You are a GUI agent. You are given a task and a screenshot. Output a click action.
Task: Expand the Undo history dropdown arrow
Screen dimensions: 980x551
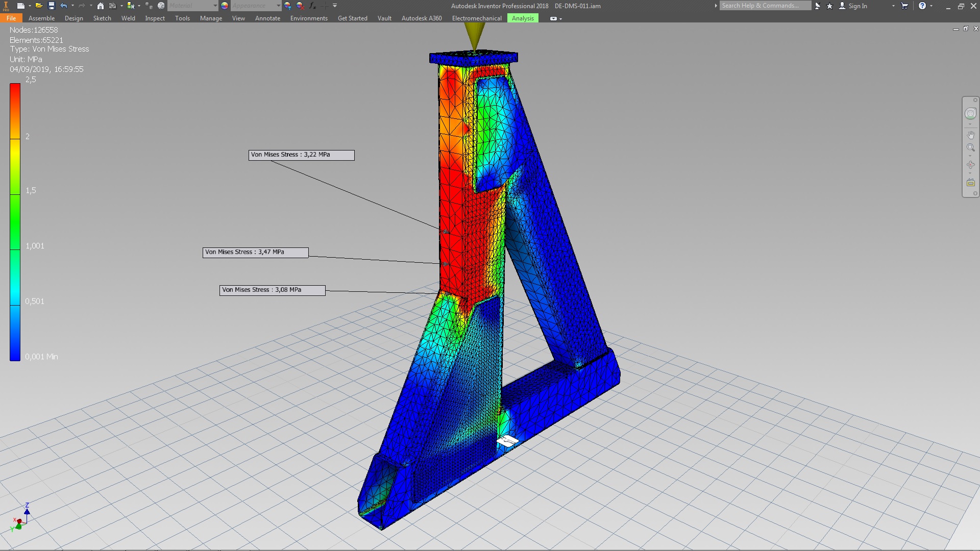coord(72,6)
